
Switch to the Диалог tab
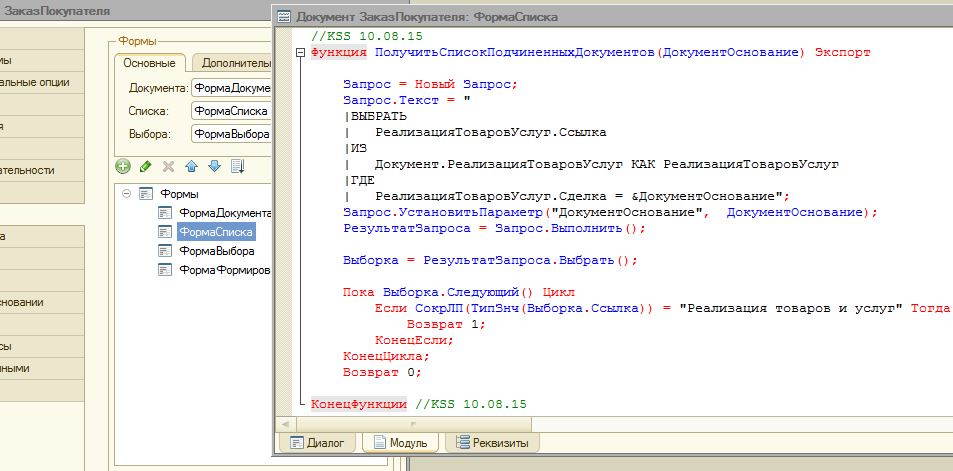point(316,442)
